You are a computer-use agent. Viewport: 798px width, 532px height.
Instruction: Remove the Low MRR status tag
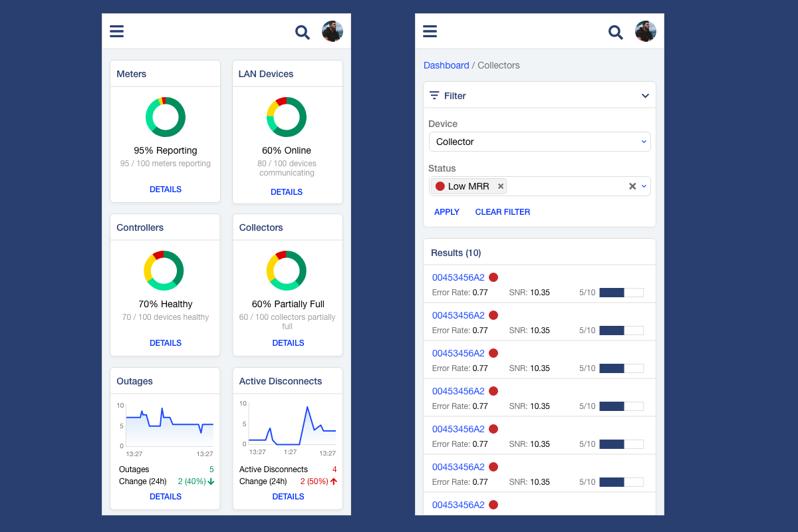501,186
